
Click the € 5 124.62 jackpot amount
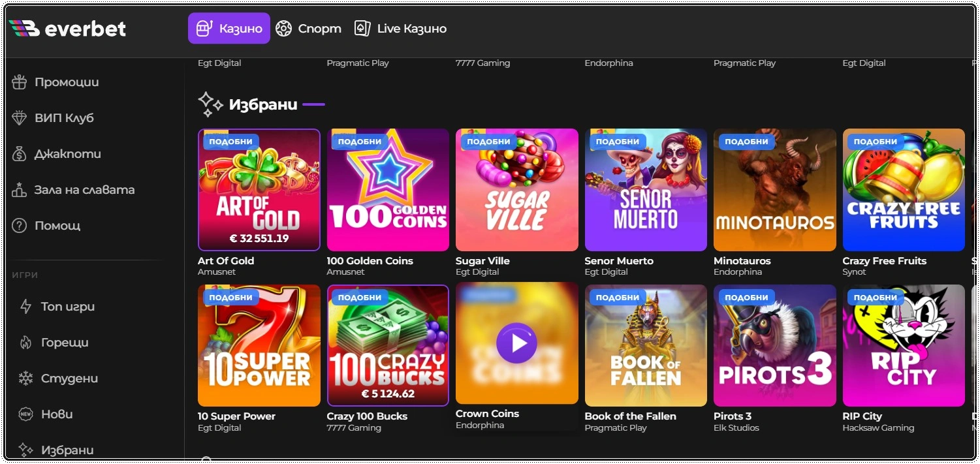[x=388, y=394]
